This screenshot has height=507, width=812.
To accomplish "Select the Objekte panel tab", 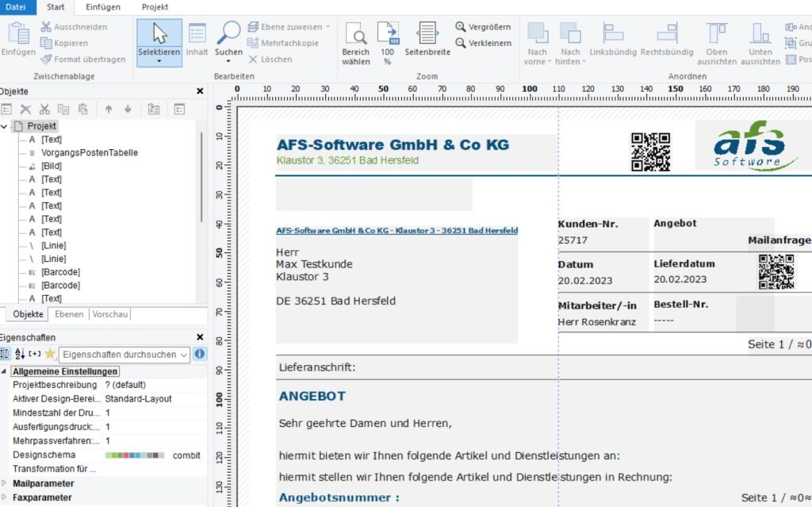I will tap(28, 314).
